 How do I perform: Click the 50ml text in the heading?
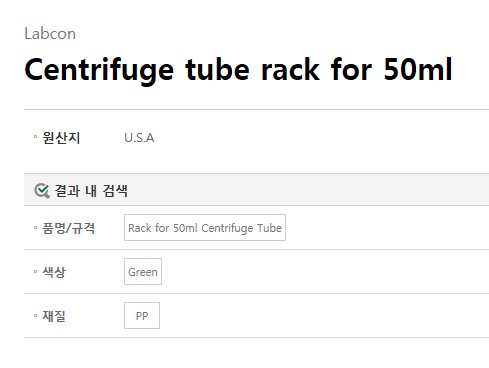point(418,69)
